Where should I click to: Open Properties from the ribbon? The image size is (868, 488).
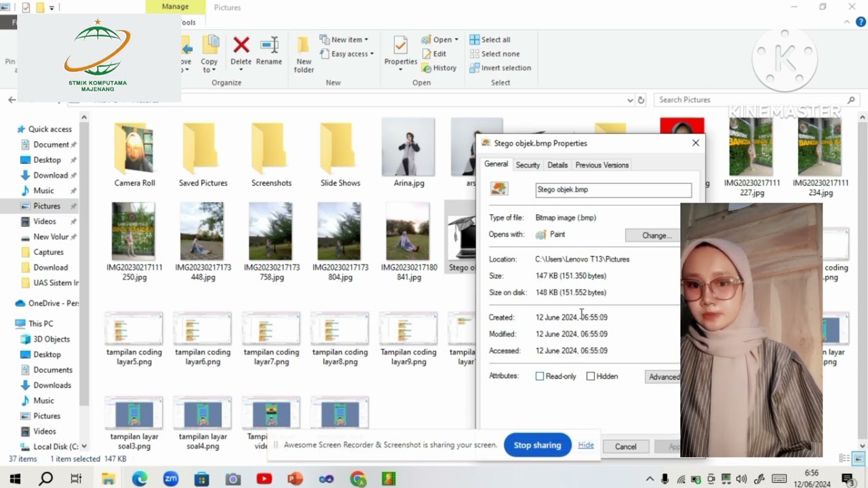[401, 54]
